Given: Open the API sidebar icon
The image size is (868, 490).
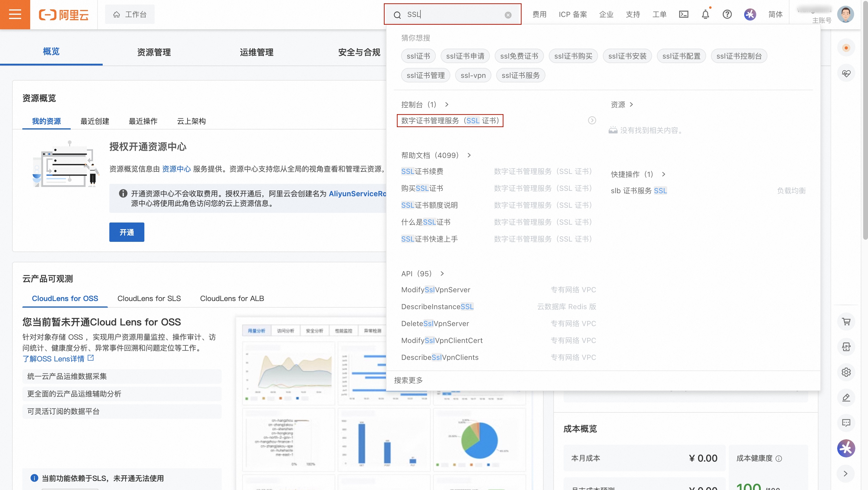Looking at the screenshot, I should pyautogui.click(x=846, y=347).
